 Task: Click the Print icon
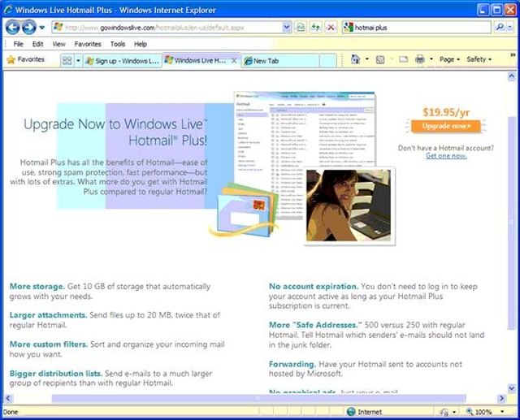click(x=420, y=59)
